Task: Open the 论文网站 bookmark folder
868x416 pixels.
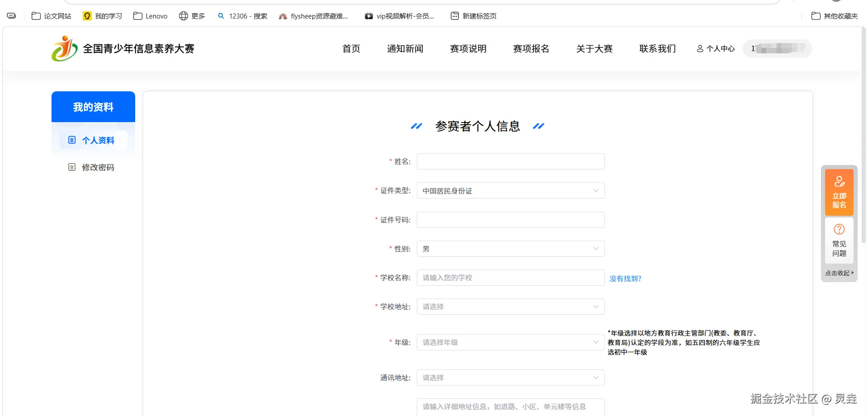Action: (x=52, y=16)
